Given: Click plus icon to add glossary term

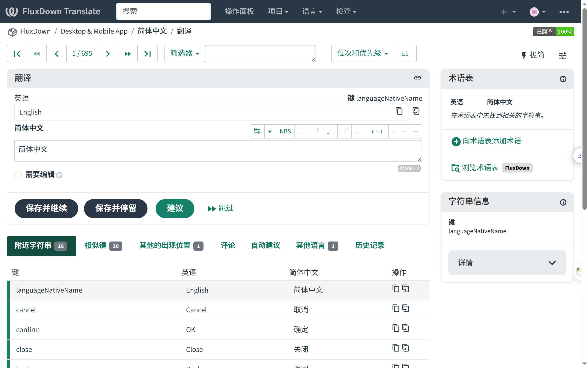Looking at the screenshot, I should [x=456, y=141].
